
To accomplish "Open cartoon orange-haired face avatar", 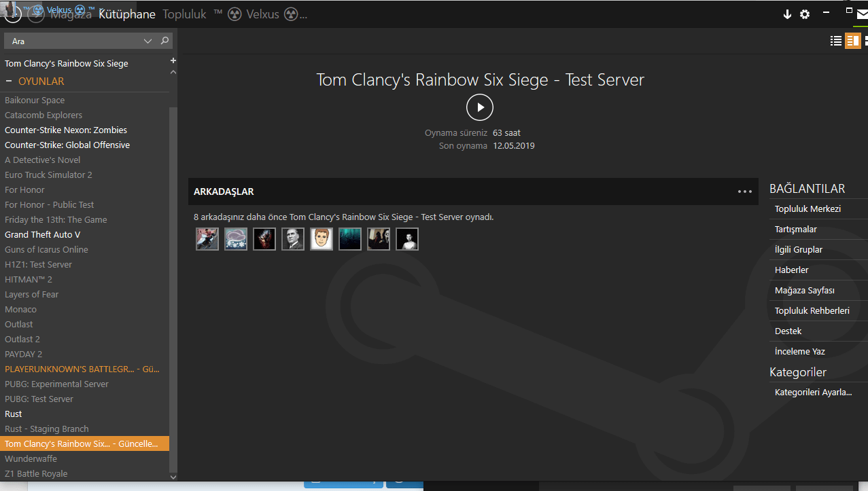I will pos(322,239).
